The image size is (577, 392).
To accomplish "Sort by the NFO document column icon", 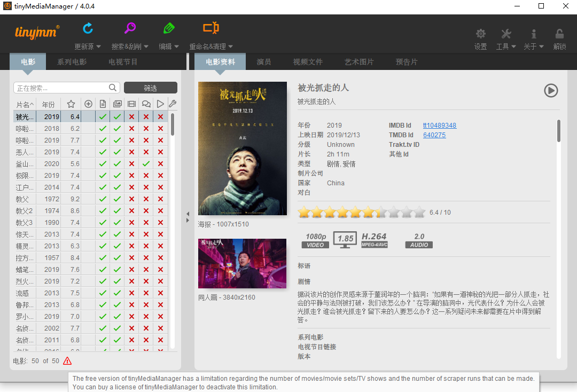I will [103, 104].
